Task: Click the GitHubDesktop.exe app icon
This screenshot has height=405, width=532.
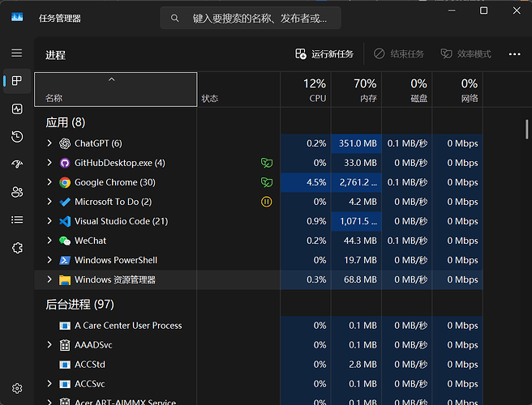Action: [x=65, y=163]
